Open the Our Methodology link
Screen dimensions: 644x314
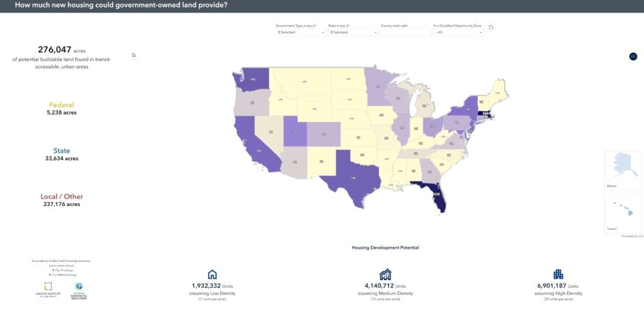[x=63, y=274]
